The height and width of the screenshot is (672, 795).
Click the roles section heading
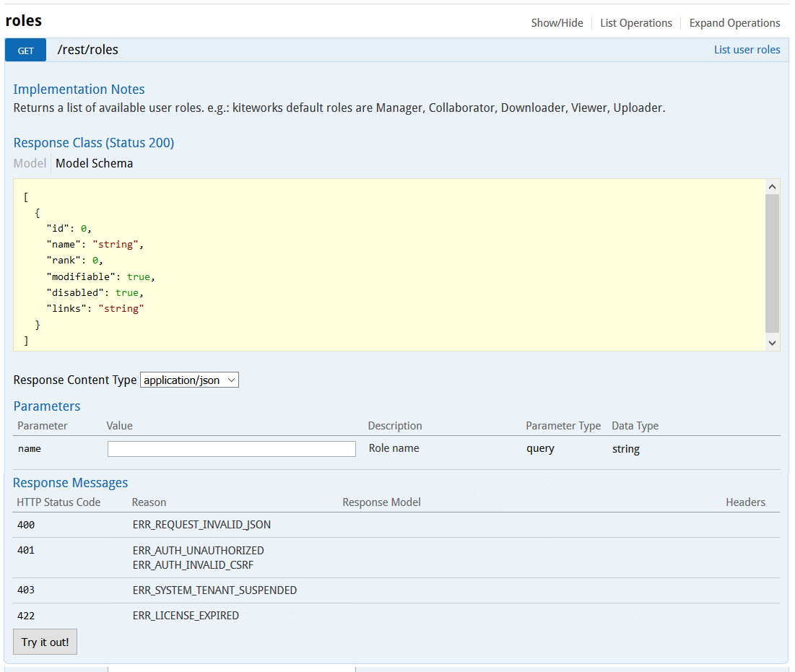coord(24,20)
